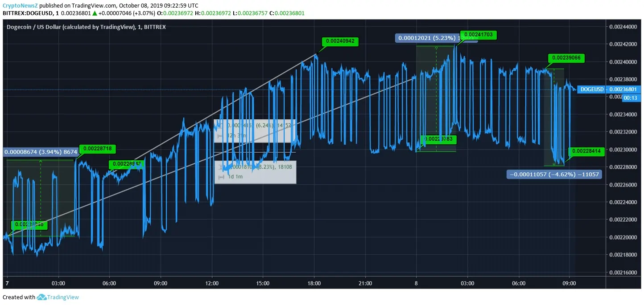Open the CryptoNewsZ publisher link
Image resolution: width=644 pixels, height=305 pixels.
[20, 5]
